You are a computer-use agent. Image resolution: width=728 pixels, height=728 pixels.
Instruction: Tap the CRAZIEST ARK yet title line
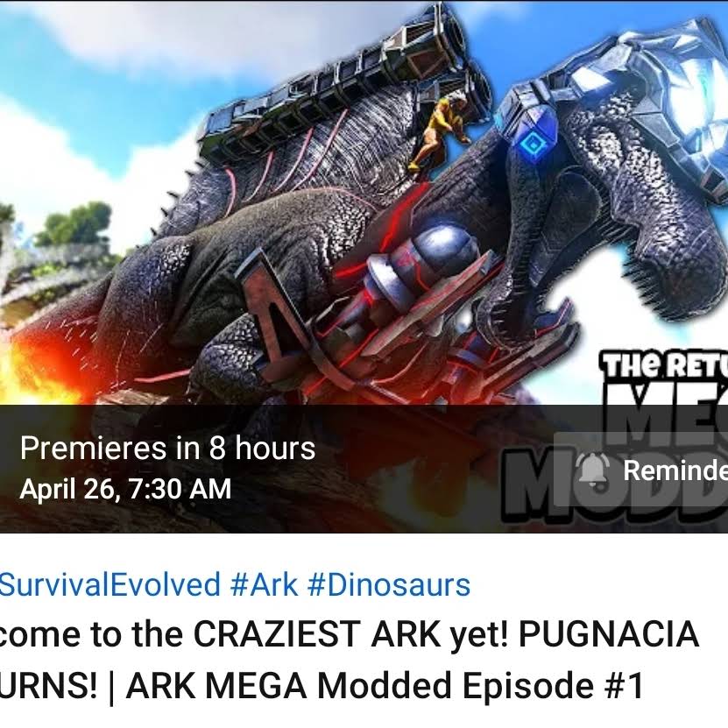(350, 634)
